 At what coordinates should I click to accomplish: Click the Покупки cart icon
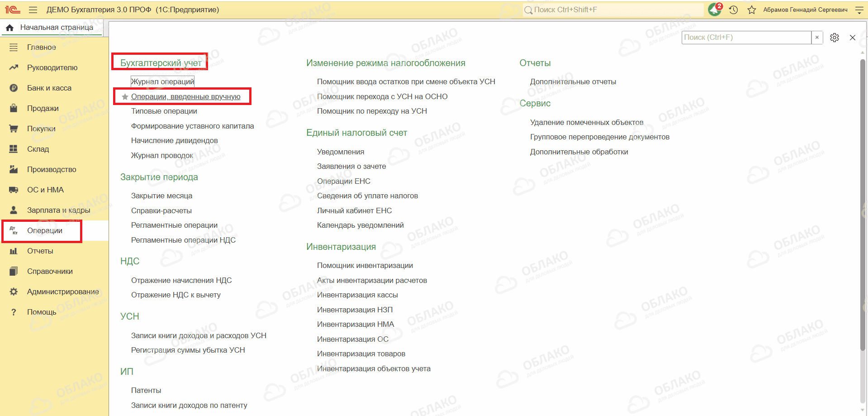coord(14,129)
